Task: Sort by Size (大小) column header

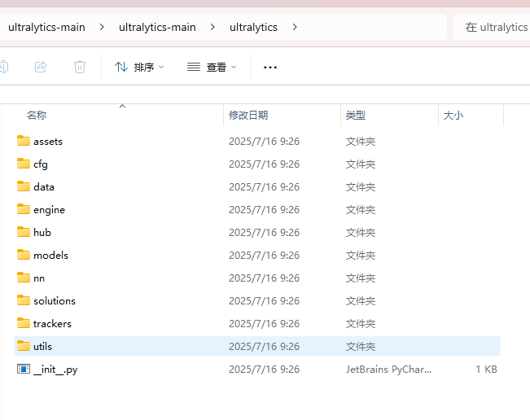Action: (x=471, y=116)
